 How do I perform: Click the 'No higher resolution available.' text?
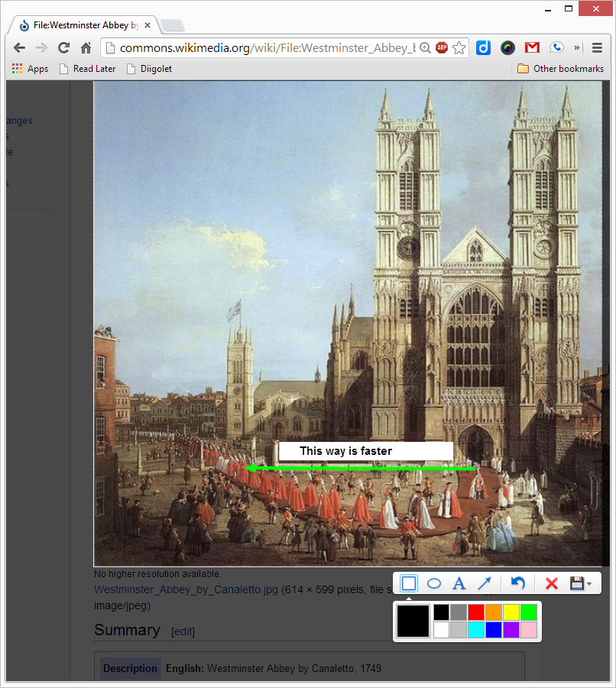pos(157,573)
